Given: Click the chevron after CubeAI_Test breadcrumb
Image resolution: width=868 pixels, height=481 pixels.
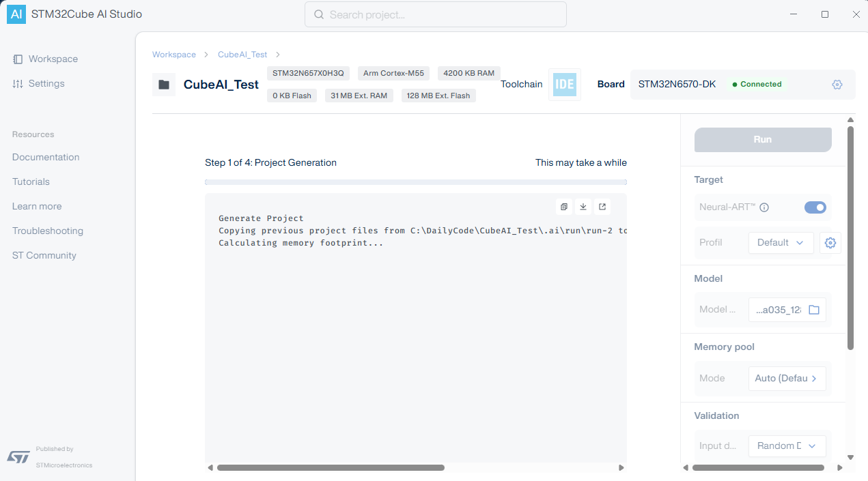Looking at the screenshot, I should (x=278, y=55).
